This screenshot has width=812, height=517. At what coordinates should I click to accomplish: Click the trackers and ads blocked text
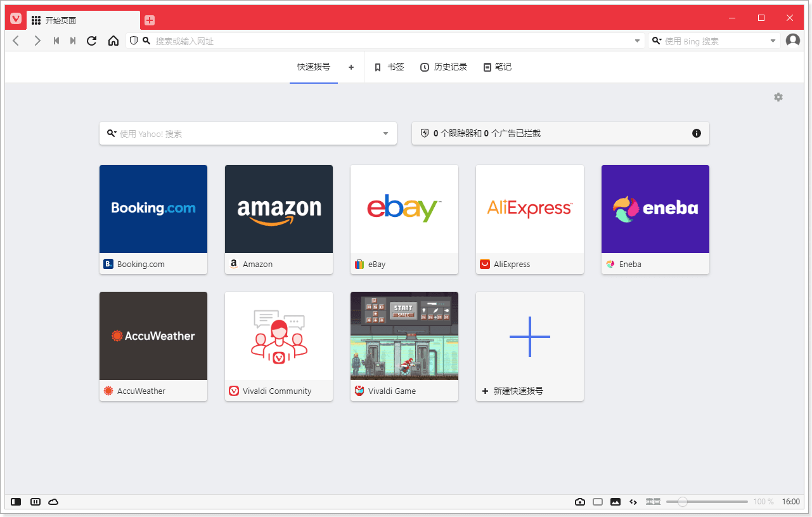point(487,133)
